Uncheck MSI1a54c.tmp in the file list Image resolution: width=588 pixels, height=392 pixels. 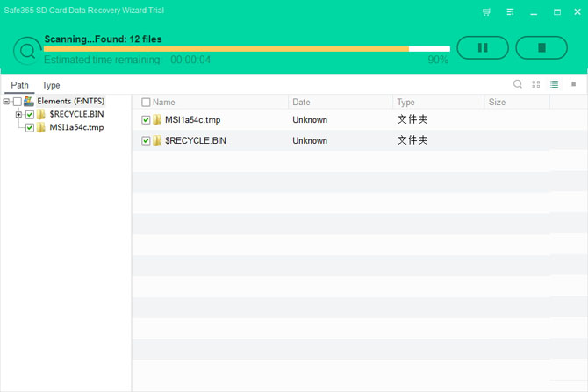pos(146,120)
